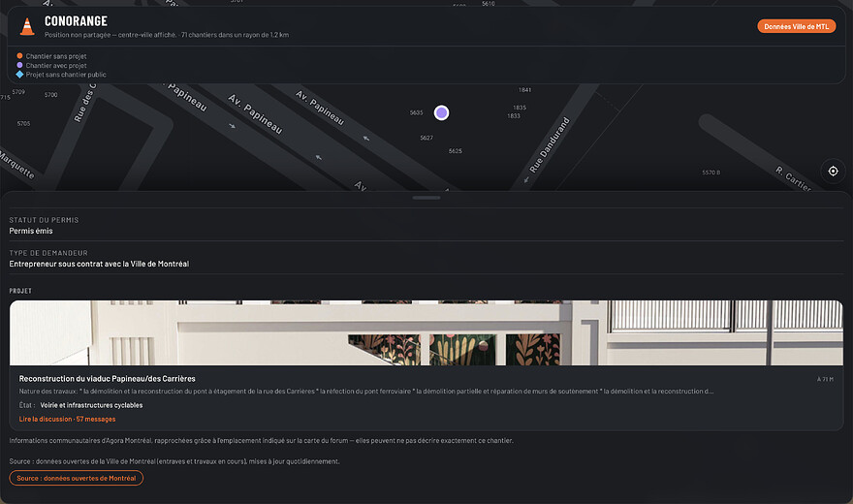
Task: Click the 'STATUT DU PERMIS' heading
Action: (x=44, y=220)
